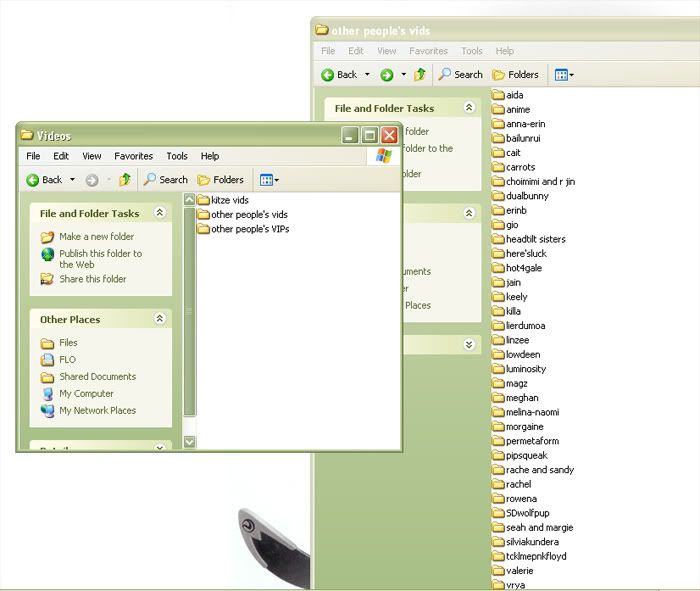The height and width of the screenshot is (591, 700).
Task: Click Back button in Videos window
Action: pyautogui.click(x=44, y=180)
